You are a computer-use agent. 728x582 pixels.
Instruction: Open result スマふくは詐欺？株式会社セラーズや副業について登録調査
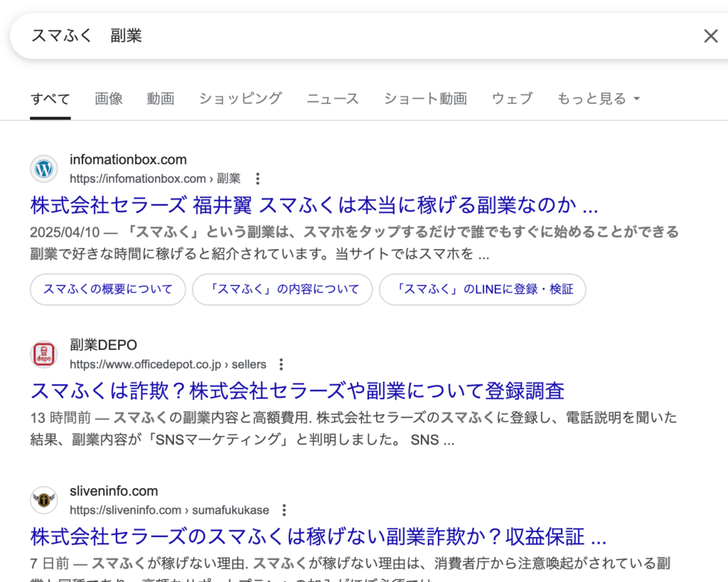(297, 391)
